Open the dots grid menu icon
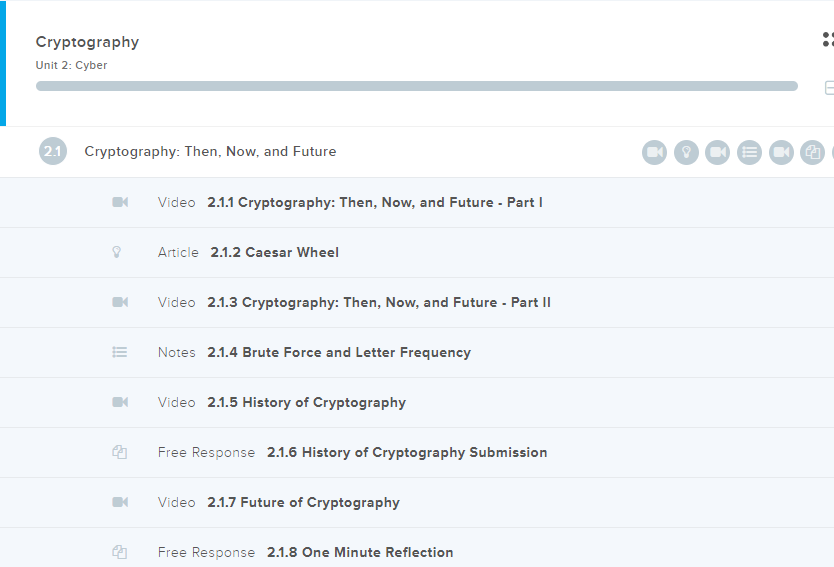 827,40
